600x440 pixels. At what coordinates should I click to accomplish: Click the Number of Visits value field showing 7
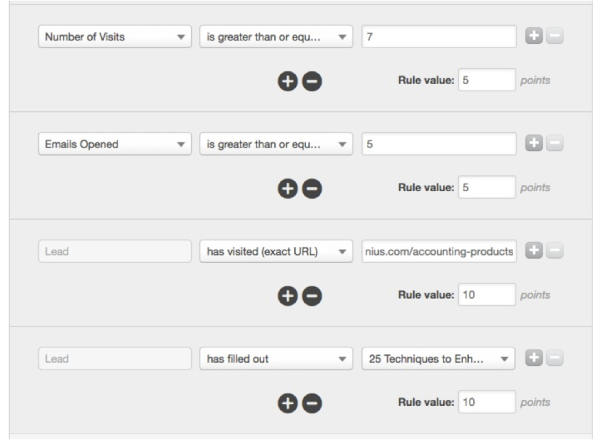point(439,37)
